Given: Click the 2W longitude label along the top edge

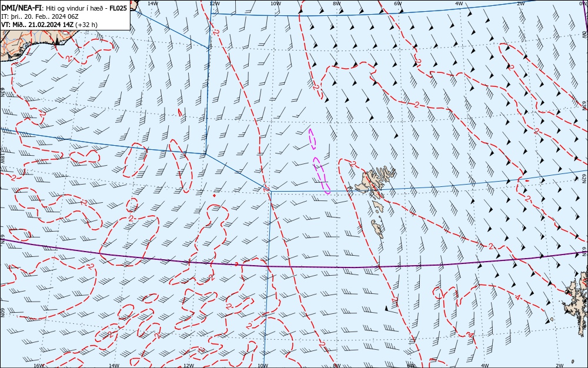Looking at the screenshot, I should 520,4.
